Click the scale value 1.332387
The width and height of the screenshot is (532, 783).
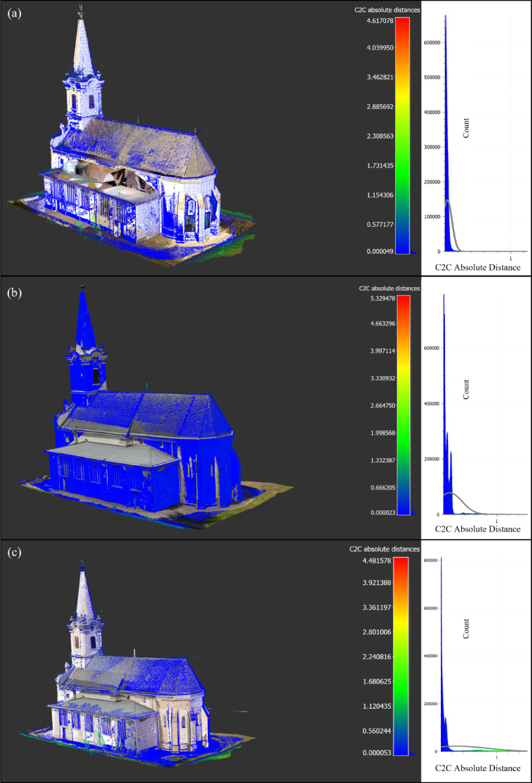tap(382, 460)
